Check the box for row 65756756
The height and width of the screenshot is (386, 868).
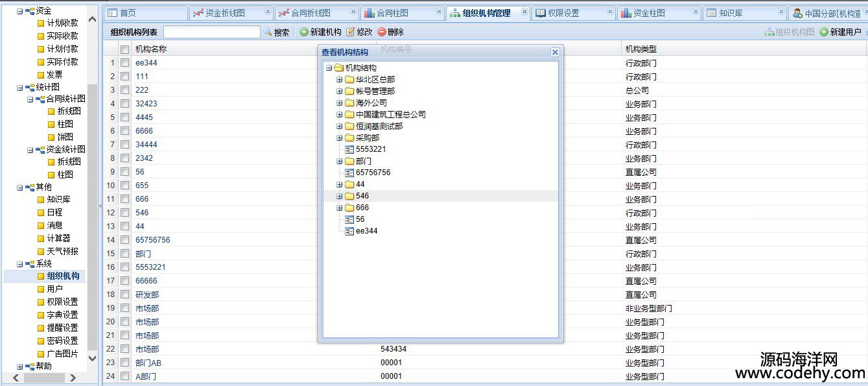[124, 240]
